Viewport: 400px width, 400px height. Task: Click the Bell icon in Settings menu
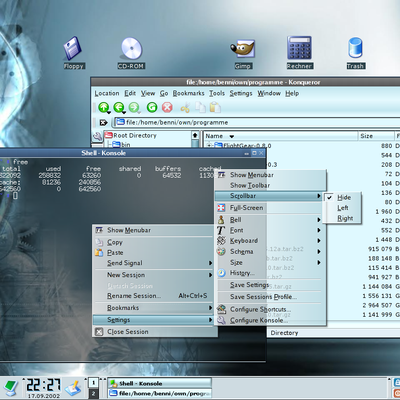tap(221, 219)
